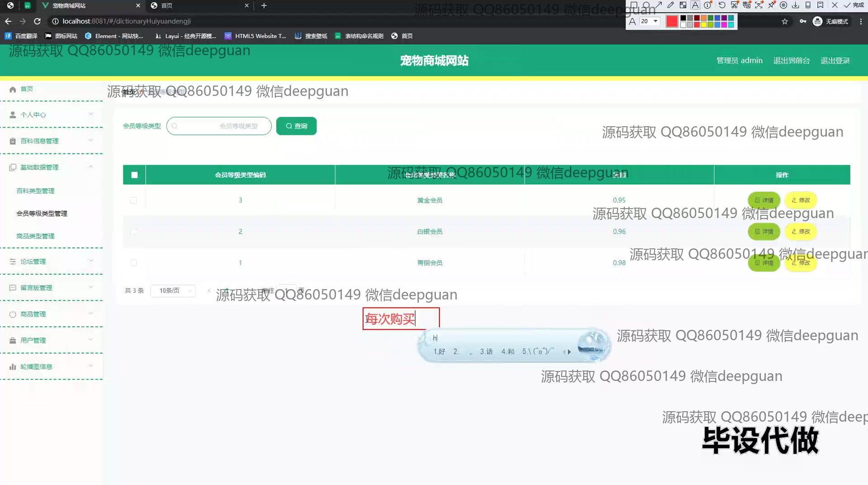The height and width of the screenshot is (485, 868).
Task: Expand the 用户管理 menu chevron
Action: [91, 339]
